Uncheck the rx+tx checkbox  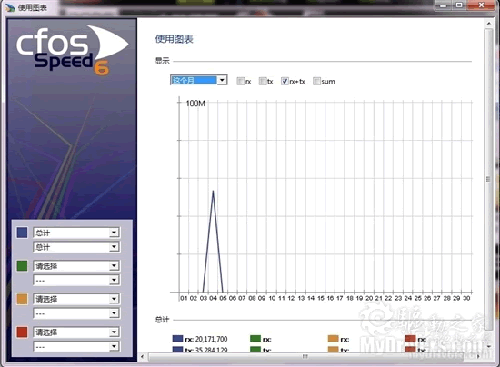285,81
